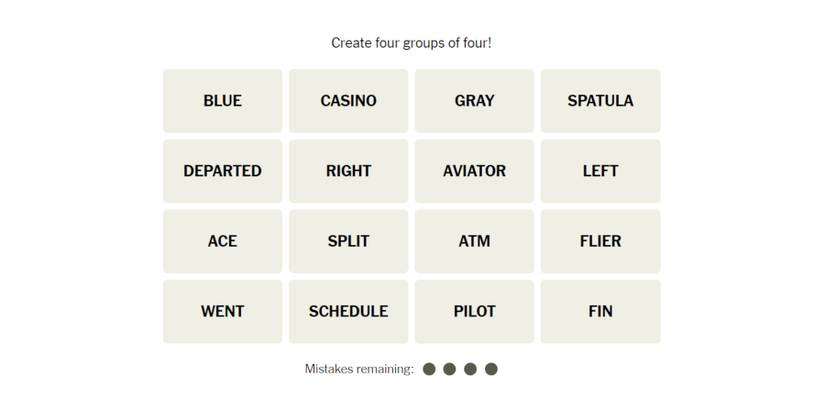This screenshot has width=825, height=413.
Task: Select the FLIER word tile
Action: click(x=600, y=241)
